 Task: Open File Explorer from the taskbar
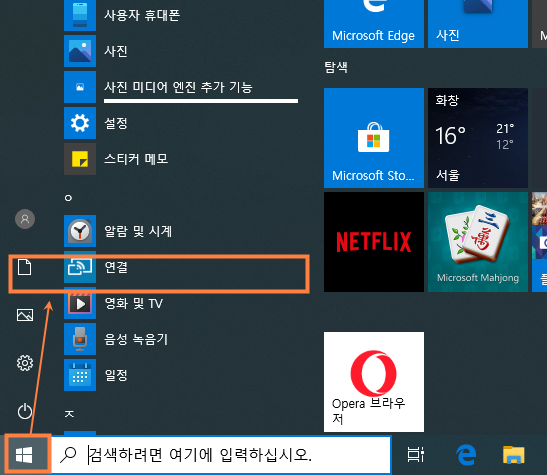pyautogui.click(x=514, y=455)
